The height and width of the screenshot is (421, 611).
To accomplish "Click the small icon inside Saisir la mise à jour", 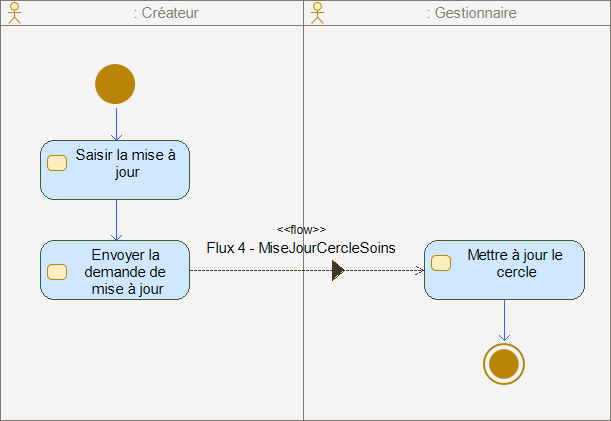I will click(x=57, y=164).
